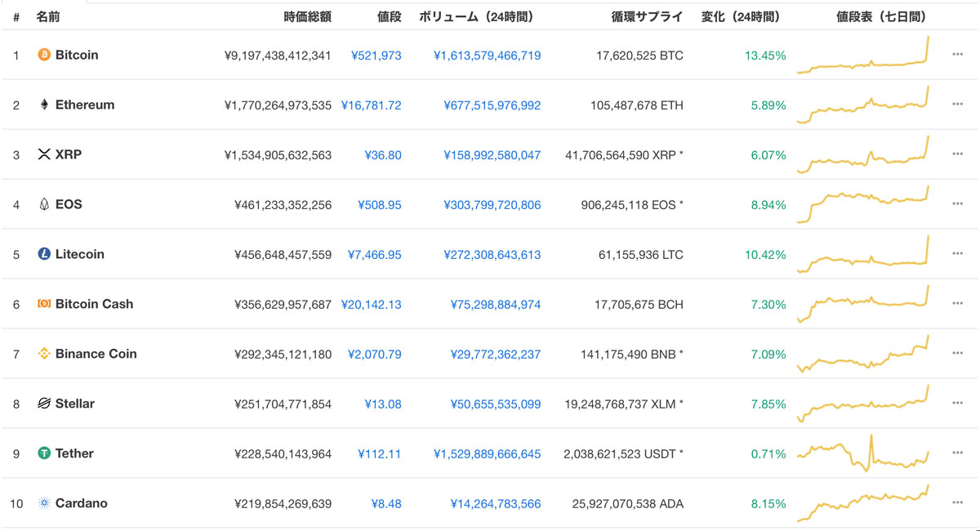Screen dimensions: 980x531
Task: Click Ethereum price ¥16,781.72
Action: [x=372, y=105]
